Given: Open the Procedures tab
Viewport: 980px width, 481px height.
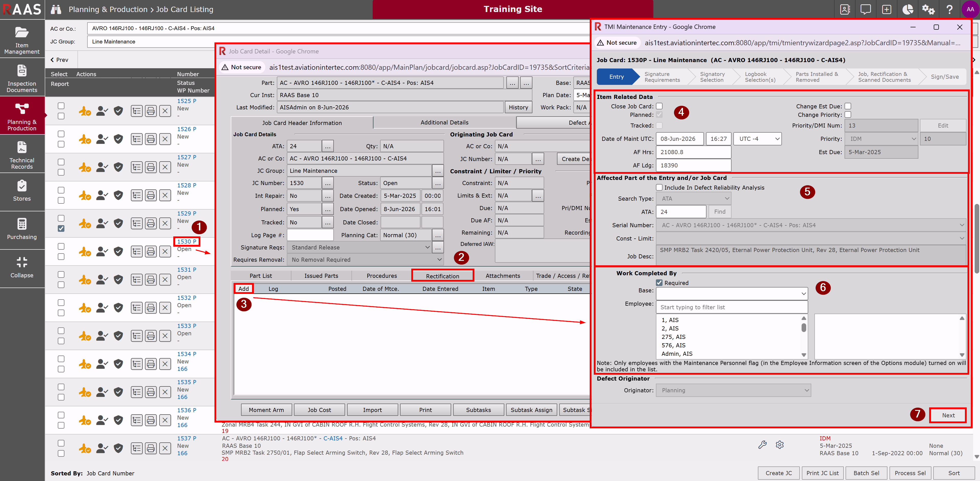Looking at the screenshot, I should click(x=382, y=276).
